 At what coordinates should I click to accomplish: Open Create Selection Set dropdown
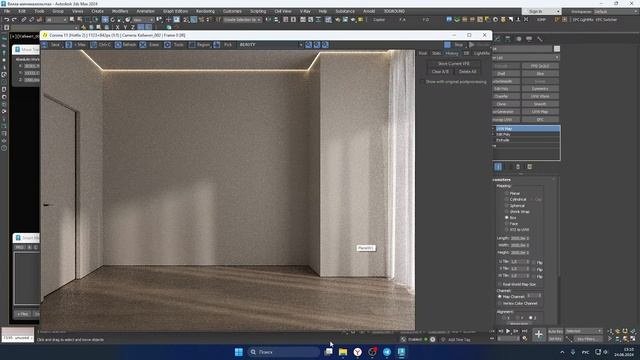(x=242, y=20)
